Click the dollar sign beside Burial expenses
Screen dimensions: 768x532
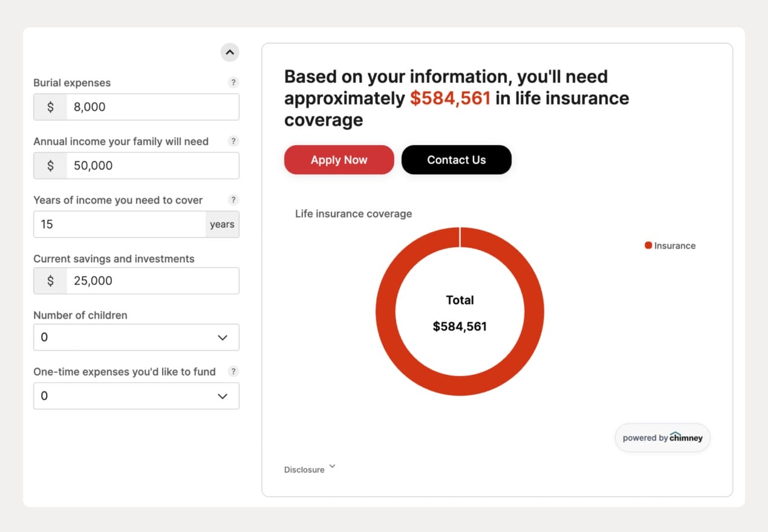coord(50,107)
